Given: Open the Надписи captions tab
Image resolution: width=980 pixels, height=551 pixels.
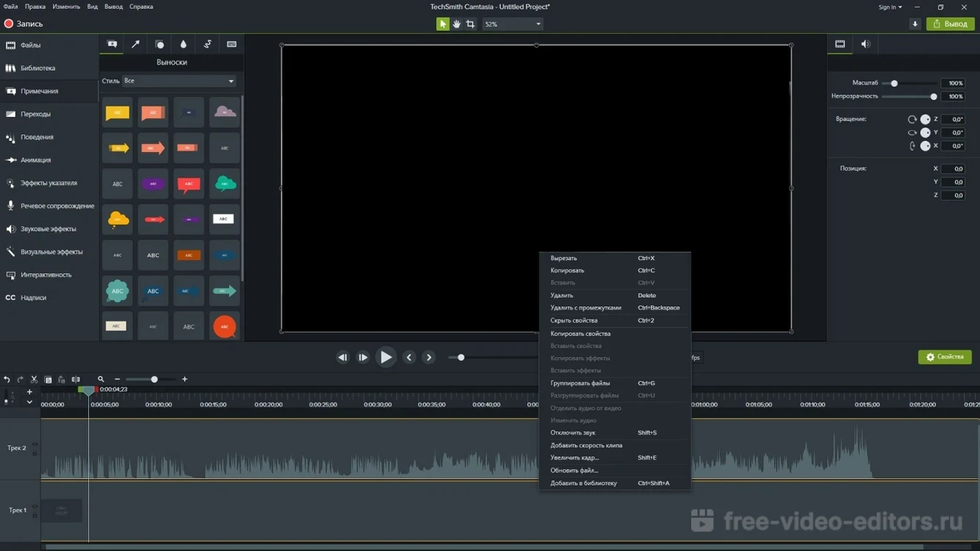Looking at the screenshot, I should [48, 298].
